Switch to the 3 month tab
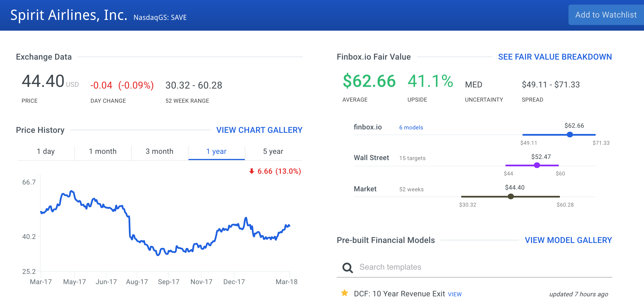This screenshot has width=644, height=302. 160,151
